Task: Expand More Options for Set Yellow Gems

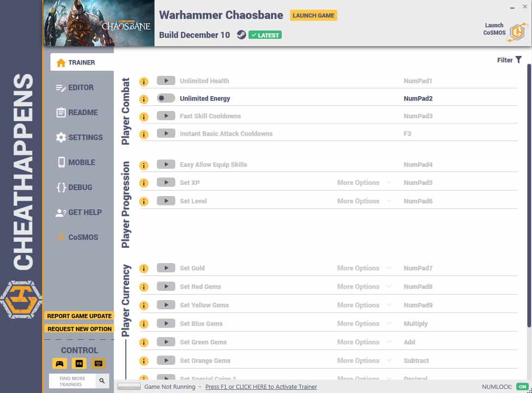Action: tap(364, 305)
